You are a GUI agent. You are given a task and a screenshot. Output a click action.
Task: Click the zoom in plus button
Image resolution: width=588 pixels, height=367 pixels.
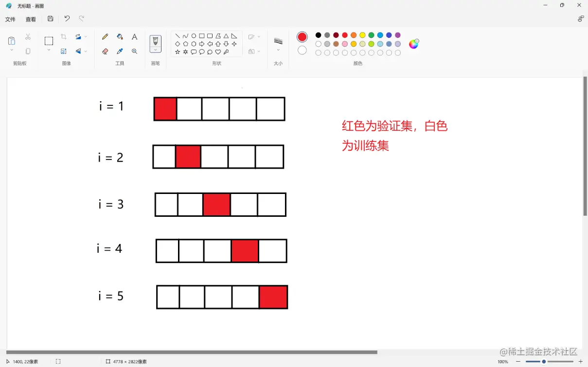click(x=580, y=362)
